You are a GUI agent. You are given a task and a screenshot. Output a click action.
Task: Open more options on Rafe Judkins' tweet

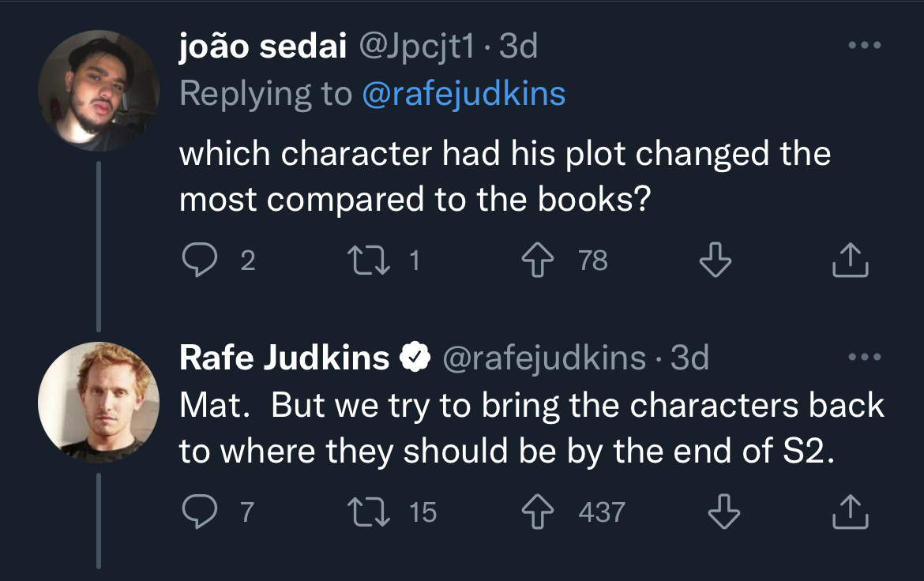(x=863, y=358)
